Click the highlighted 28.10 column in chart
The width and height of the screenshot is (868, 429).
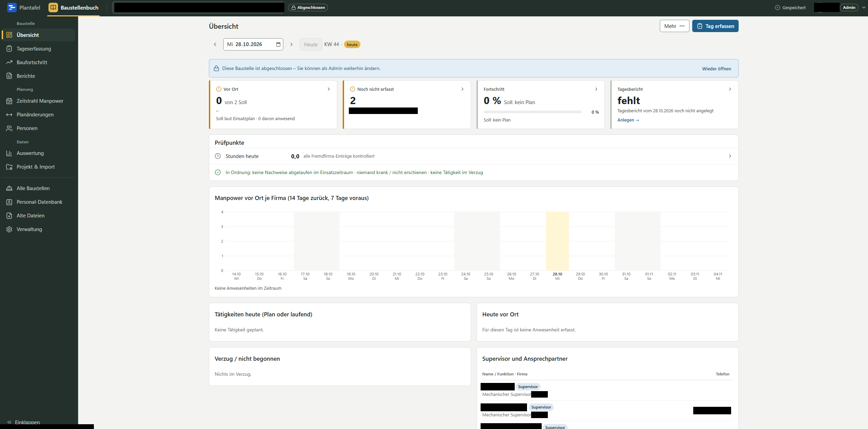[557, 241]
